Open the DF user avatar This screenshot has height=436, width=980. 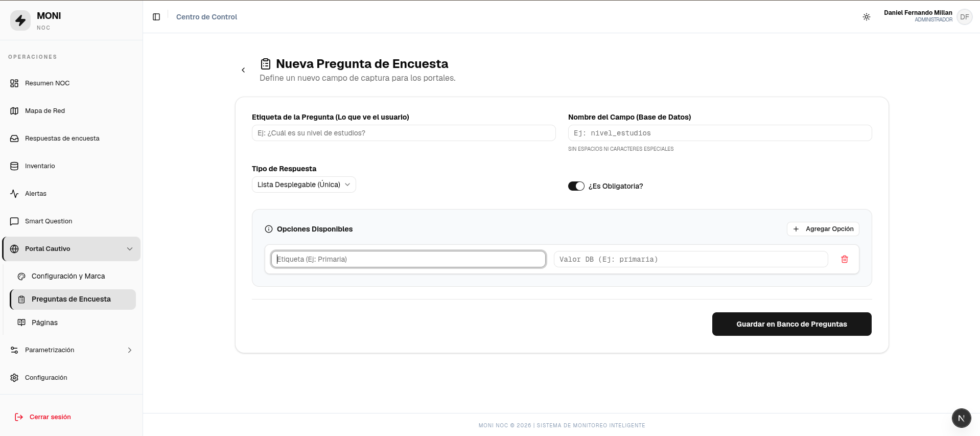pyautogui.click(x=964, y=17)
